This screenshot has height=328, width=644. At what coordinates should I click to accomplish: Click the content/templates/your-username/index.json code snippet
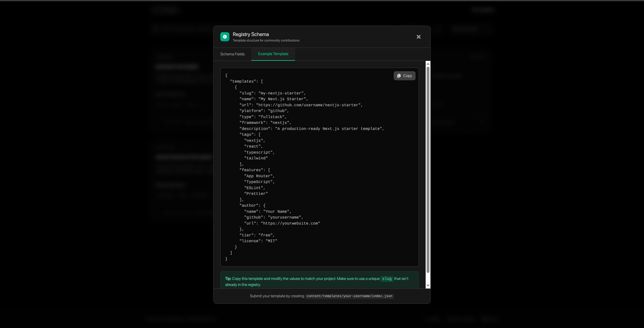click(x=349, y=296)
